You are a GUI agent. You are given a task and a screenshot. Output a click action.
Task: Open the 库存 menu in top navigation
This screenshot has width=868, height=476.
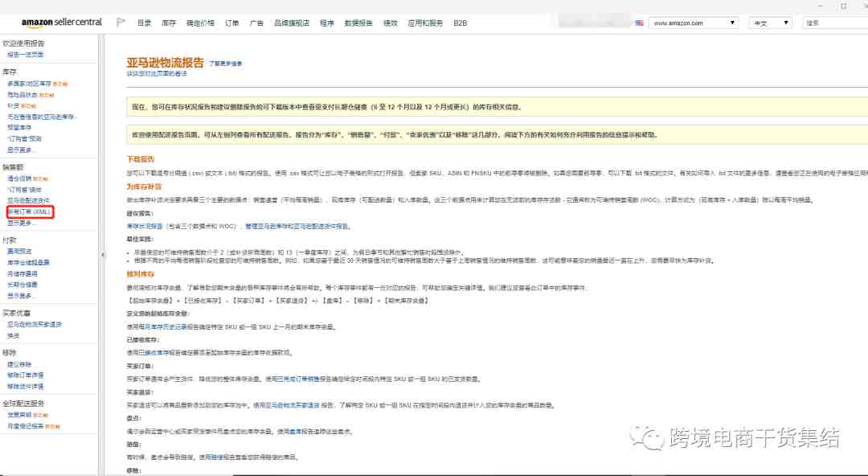pos(169,23)
